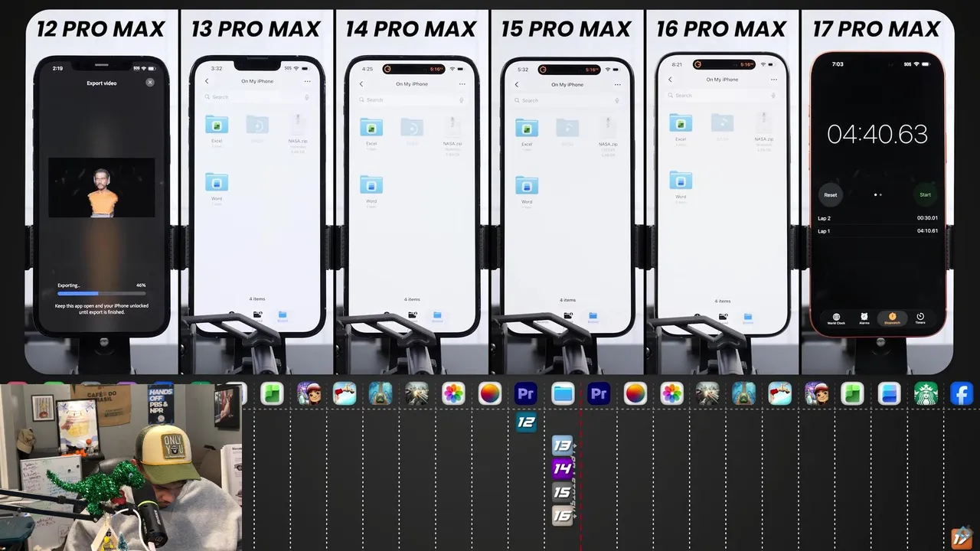This screenshot has width=980, height=551.
Task: Open the Alarms tab on 17 Pro Max
Action: click(x=864, y=319)
